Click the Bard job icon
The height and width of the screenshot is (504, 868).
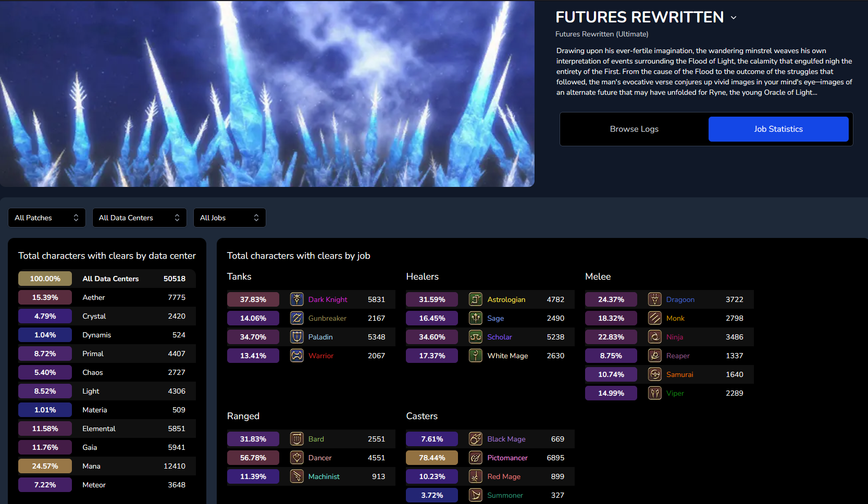click(296, 439)
